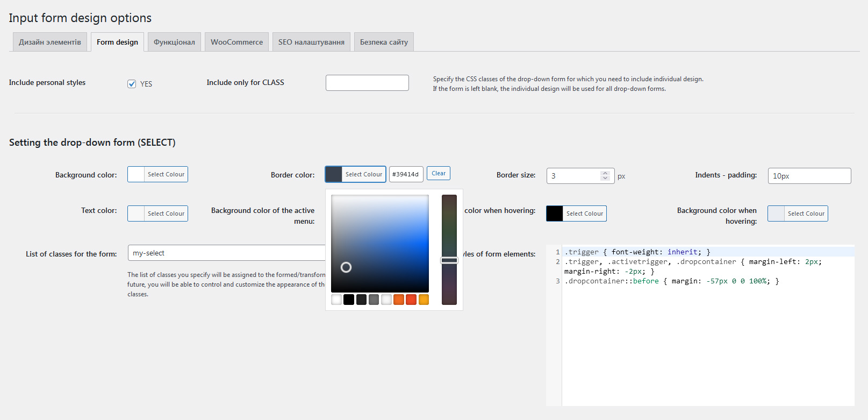Open the SEO налаштування tab
Viewport: 868px width, 420px height.
(311, 42)
